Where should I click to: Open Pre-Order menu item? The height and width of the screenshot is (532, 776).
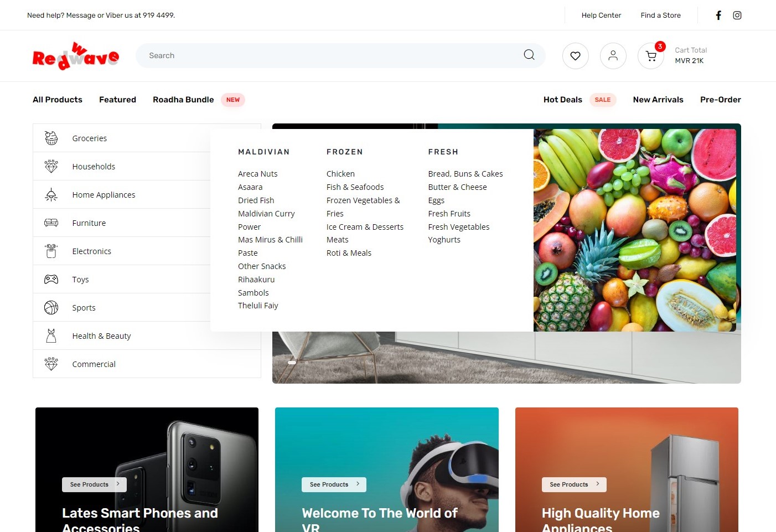(x=721, y=100)
